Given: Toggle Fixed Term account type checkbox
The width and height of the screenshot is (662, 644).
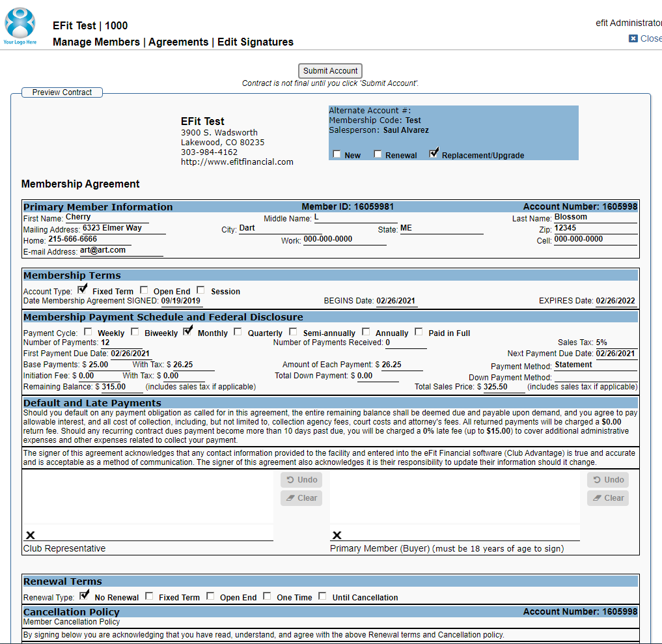Looking at the screenshot, I should (x=82, y=290).
